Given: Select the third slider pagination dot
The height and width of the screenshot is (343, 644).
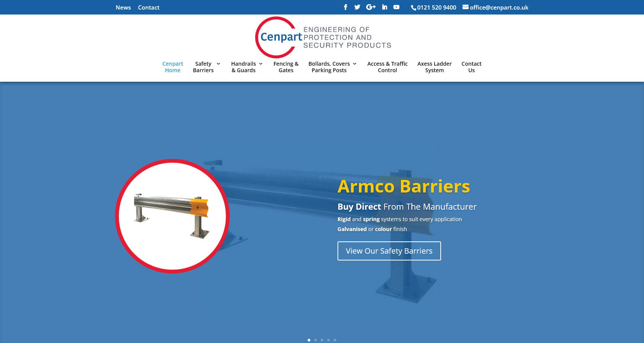Looking at the screenshot, I should pyautogui.click(x=322, y=340).
